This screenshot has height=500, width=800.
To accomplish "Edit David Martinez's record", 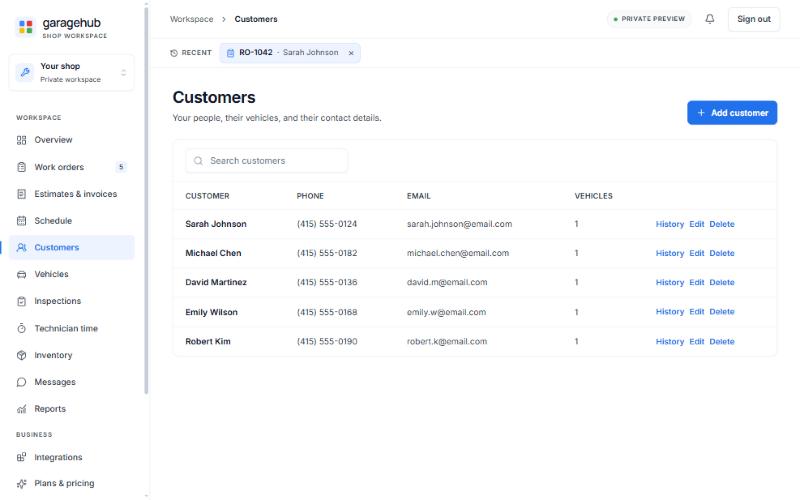I will pyautogui.click(x=696, y=282).
